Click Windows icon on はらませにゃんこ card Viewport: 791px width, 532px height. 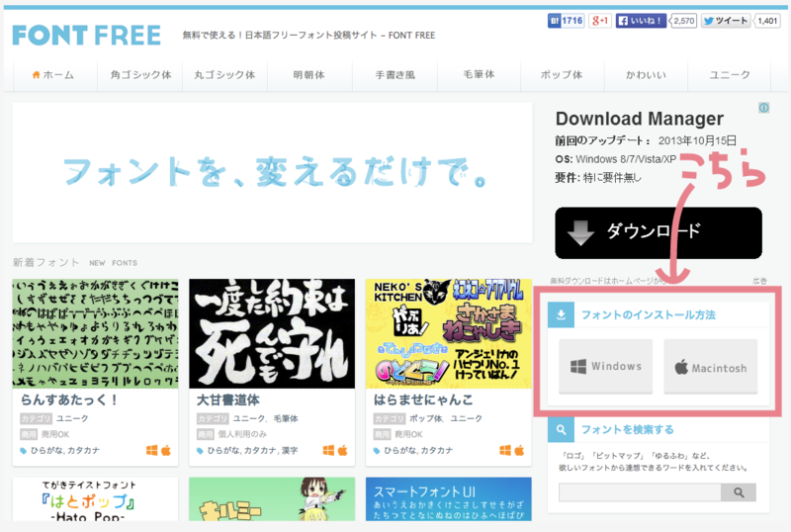[504, 450]
